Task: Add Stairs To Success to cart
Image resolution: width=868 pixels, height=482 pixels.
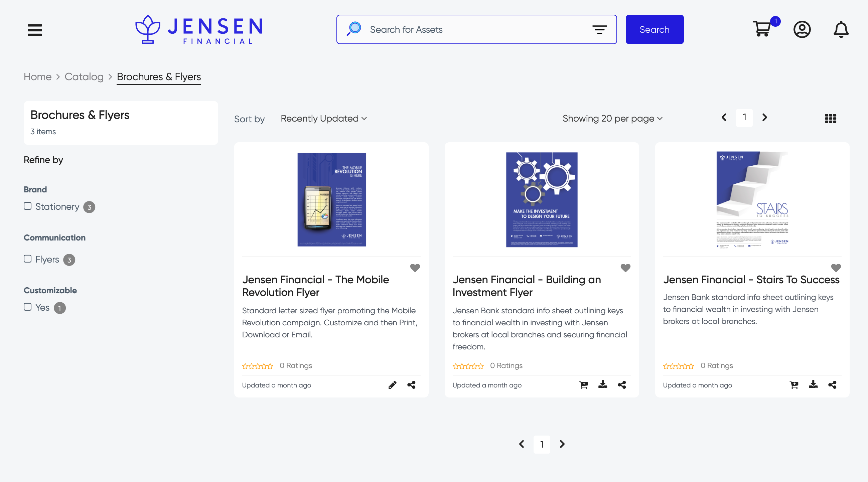Action: point(794,385)
